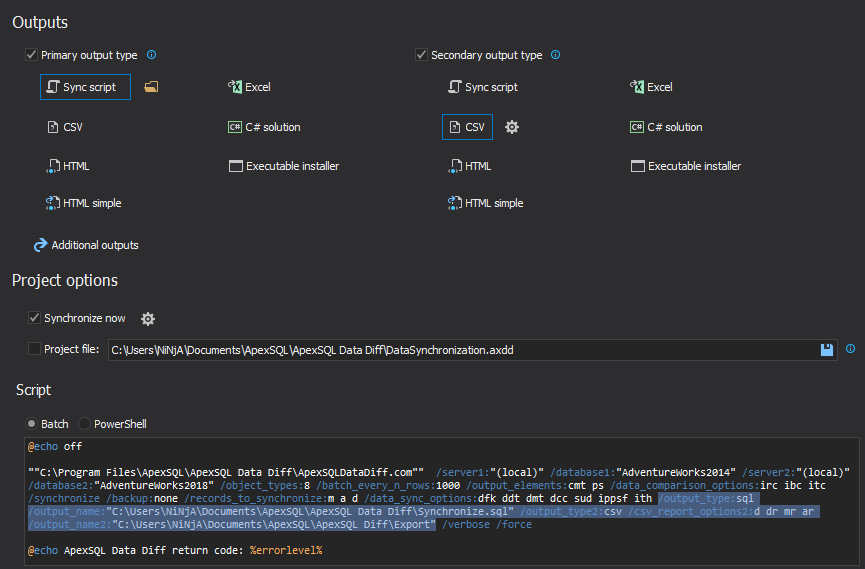Click 'Outputs' section heading
The height and width of the screenshot is (569, 865).
click(x=40, y=22)
